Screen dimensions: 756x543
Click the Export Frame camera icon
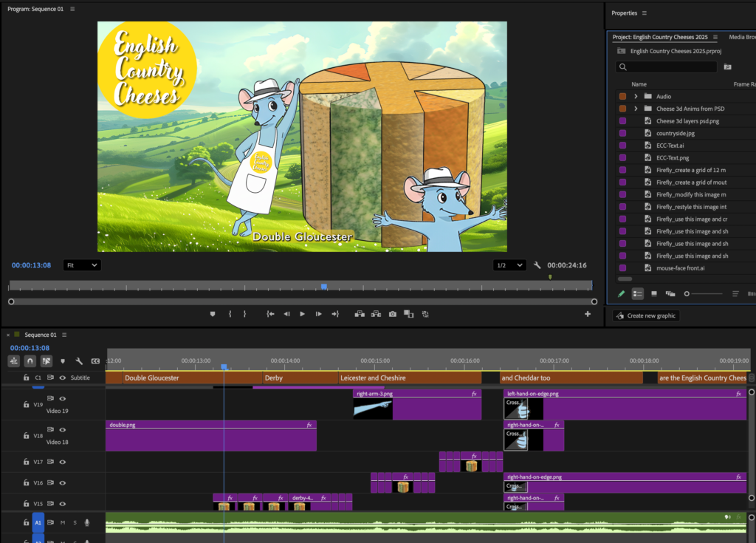[392, 314]
